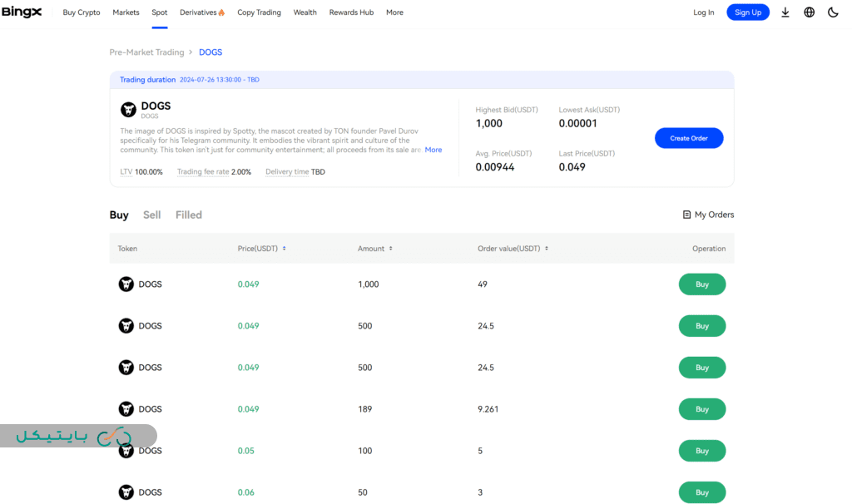The image size is (852, 504).
Task: Open the language globe icon
Action: (x=809, y=12)
